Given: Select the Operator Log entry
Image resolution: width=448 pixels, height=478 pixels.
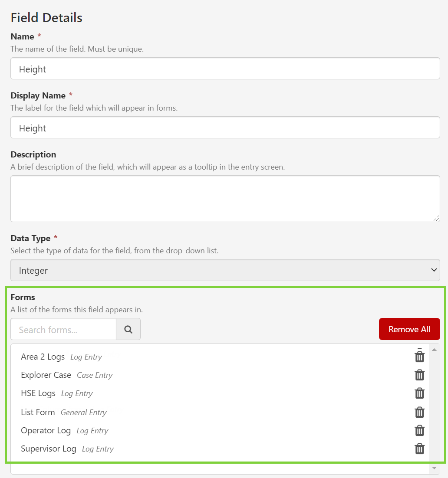Looking at the screenshot, I should pyautogui.click(x=46, y=431).
